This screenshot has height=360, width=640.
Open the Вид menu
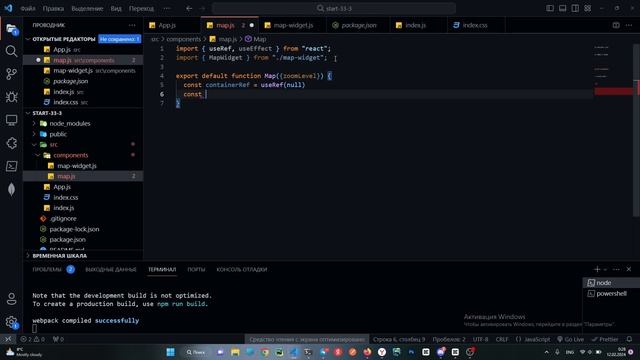pyautogui.click(x=116, y=8)
